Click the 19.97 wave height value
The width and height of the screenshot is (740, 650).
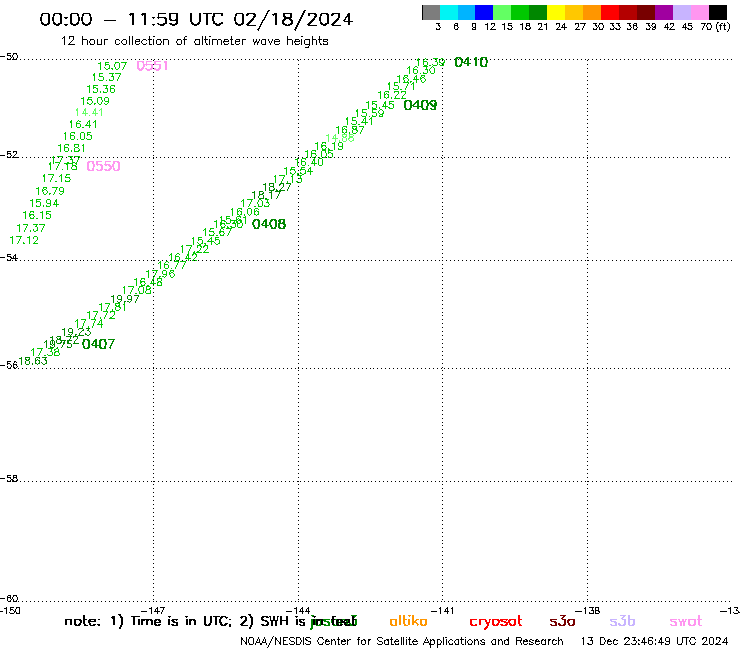tap(125, 299)
